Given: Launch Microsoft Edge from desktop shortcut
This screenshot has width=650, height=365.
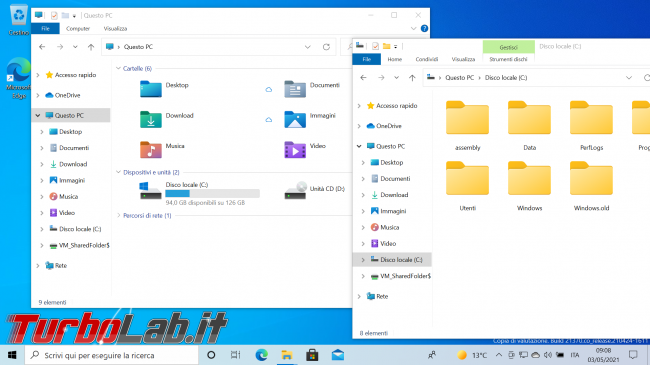Looking at the screenshot, I should (x=19, y=78).
